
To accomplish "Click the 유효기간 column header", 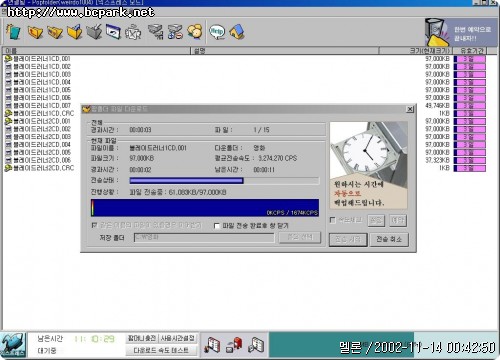I will pos(471,51).
